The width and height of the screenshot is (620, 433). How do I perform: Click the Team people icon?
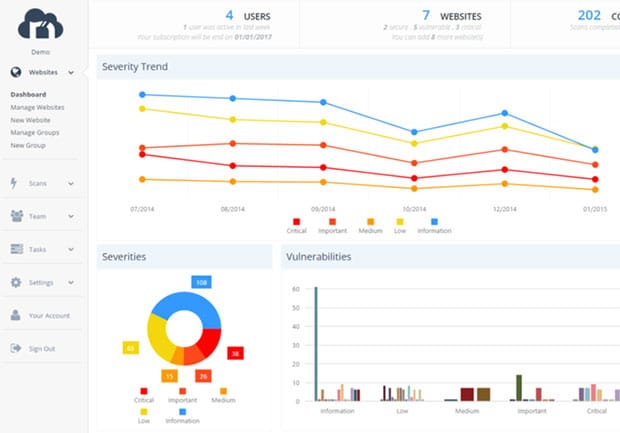point(16,216)
